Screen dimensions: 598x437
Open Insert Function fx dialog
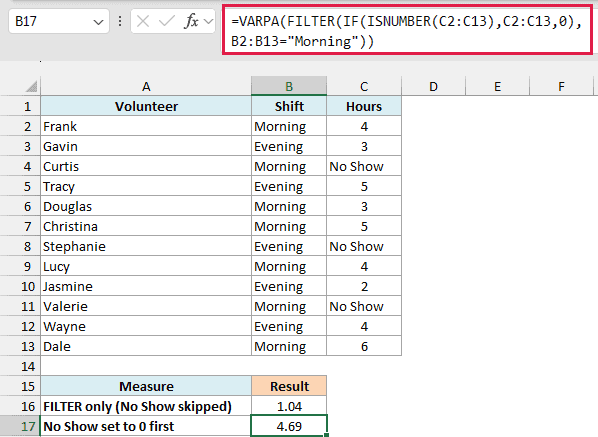click(x=191, y=21)
